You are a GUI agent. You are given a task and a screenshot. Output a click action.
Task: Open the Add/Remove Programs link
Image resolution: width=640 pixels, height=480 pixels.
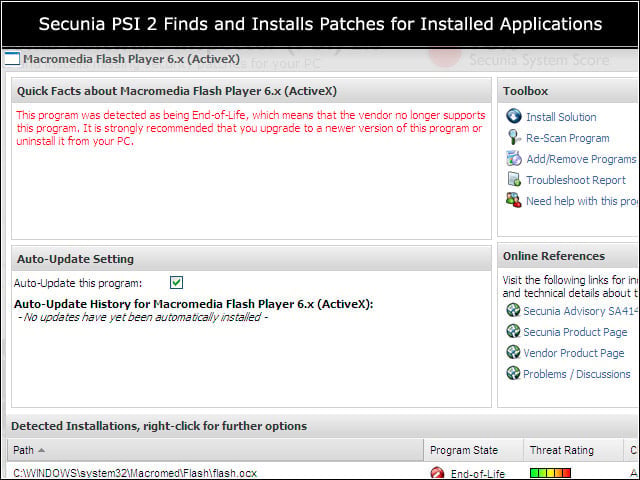(x=581, y=159)
